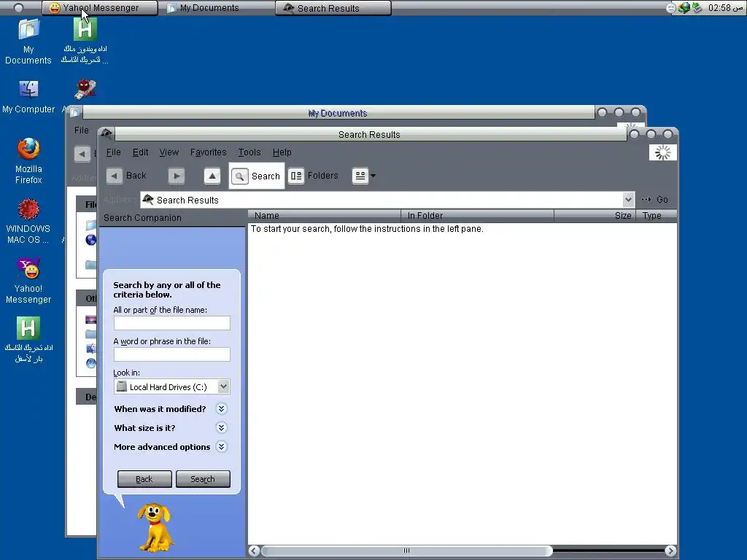Open the File menu in My Documents window

click(82, 131)
